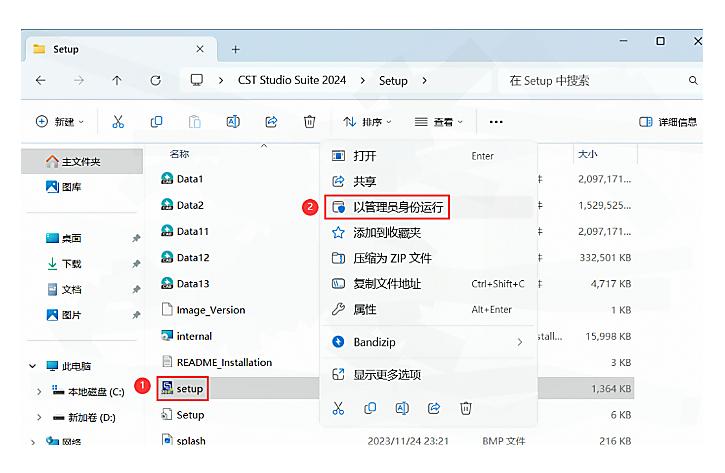
Task: Open a new tab with plus button
Action: click(235, 49)
